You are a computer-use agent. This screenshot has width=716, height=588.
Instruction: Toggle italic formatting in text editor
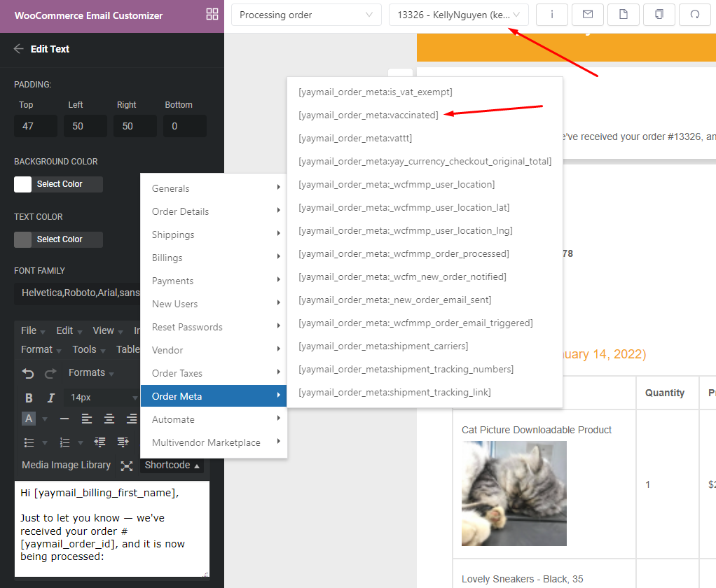pos(50,398)
